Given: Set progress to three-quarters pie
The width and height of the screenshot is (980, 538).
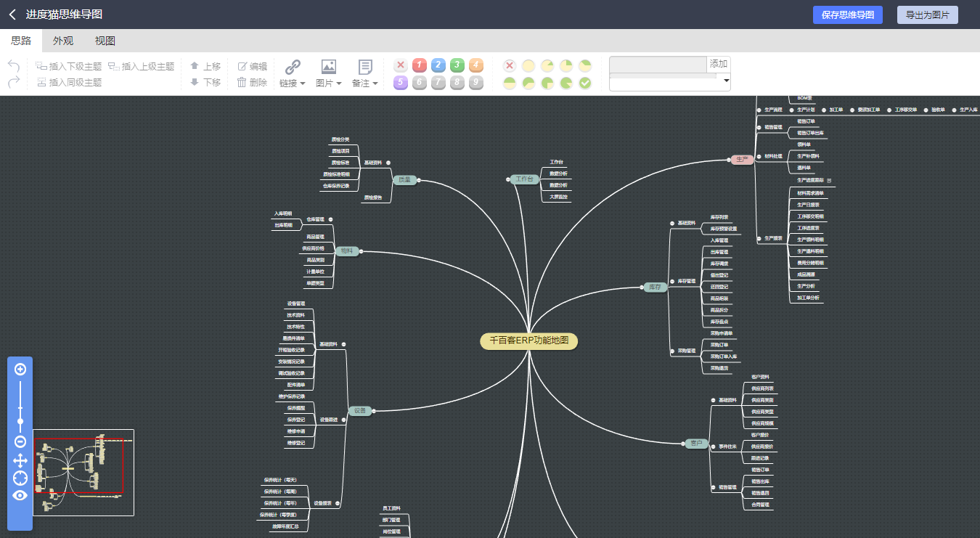Looking at the screenshot, I should coord(547,83).
